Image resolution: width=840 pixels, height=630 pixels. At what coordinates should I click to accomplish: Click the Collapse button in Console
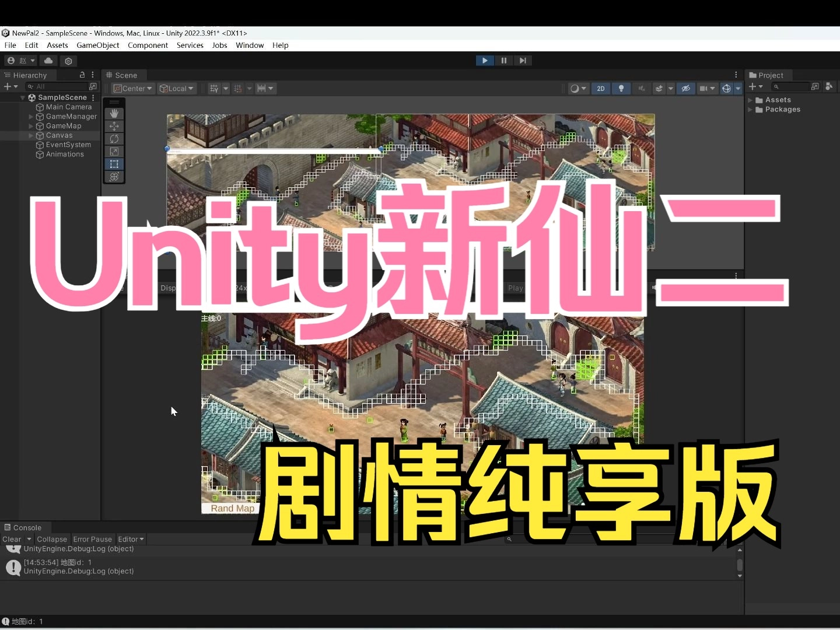pos(52,540)
